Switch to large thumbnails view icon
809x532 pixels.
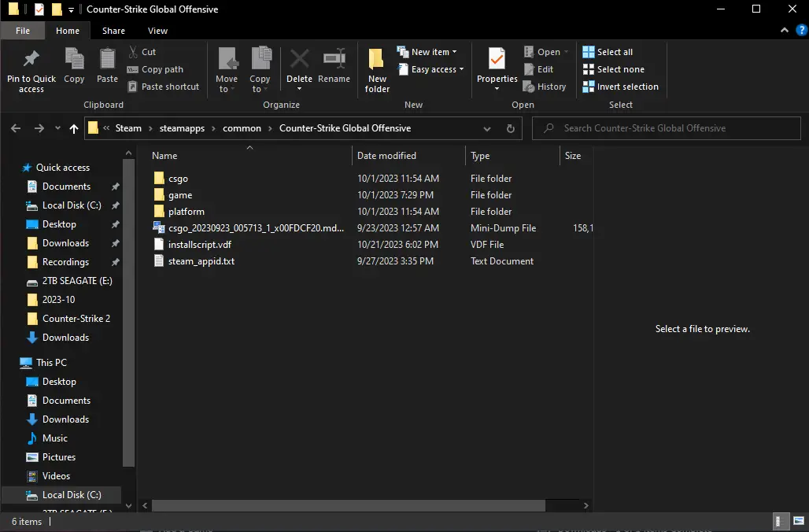(798, 521)
